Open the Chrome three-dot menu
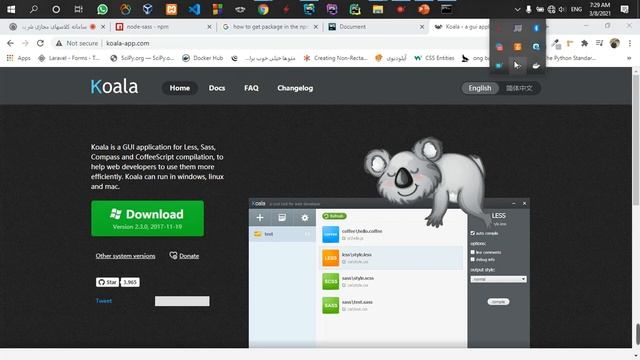 pyautogui.click(x=630, y=43)
